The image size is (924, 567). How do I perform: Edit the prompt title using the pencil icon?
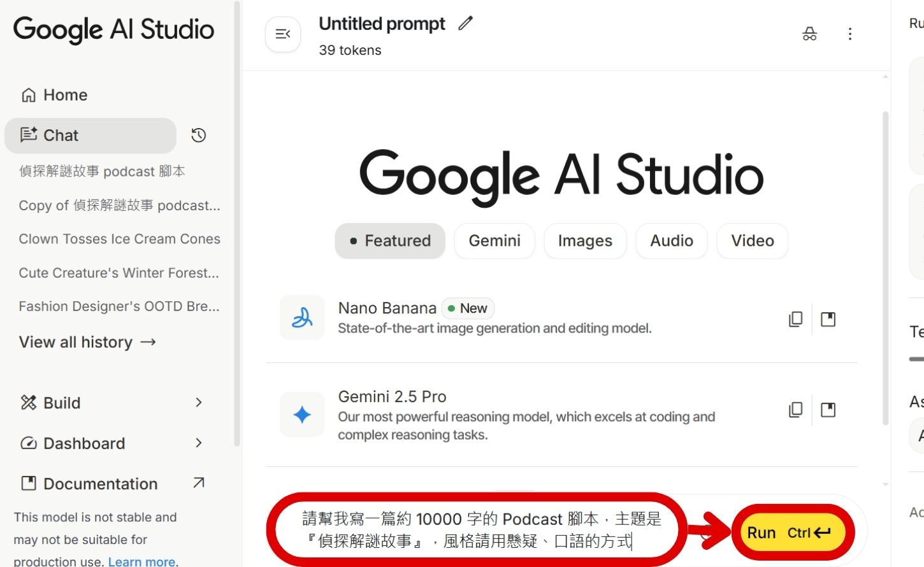[x=465, y=23]
